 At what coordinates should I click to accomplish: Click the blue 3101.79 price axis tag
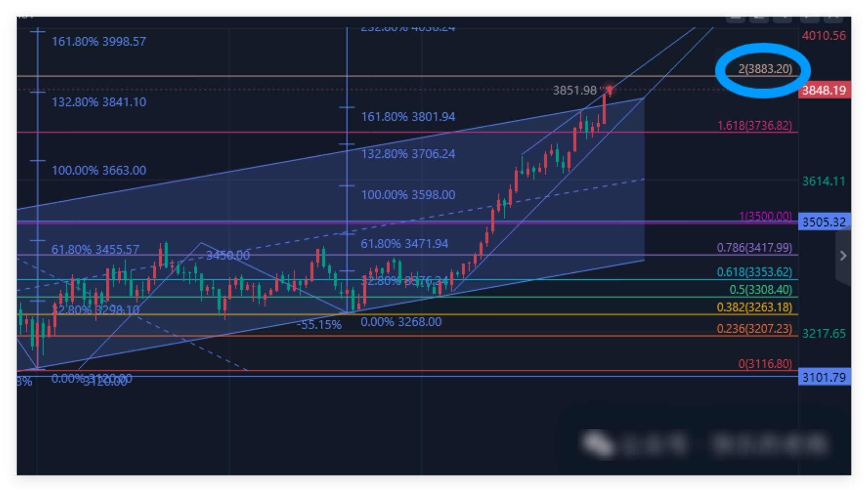[824, 378]
